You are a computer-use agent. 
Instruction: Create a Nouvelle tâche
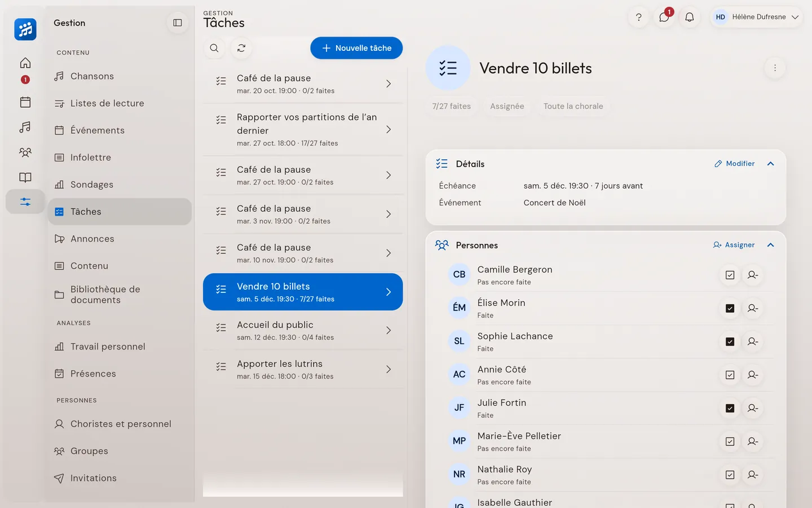pyautogui.click(x=356, y=48)
